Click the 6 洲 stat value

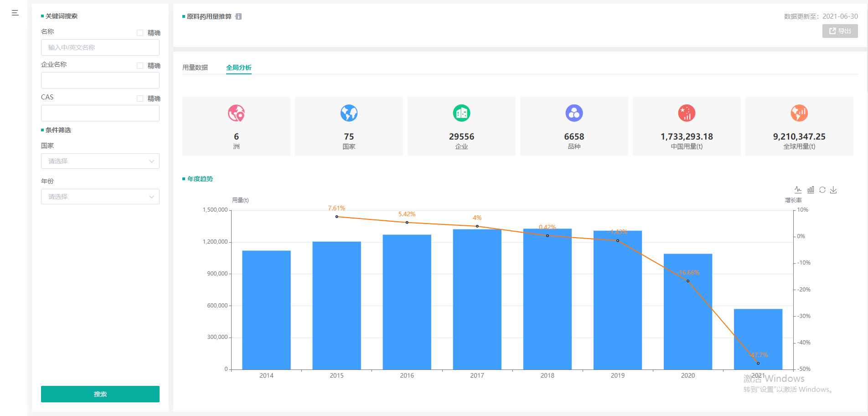pos(236,137)
